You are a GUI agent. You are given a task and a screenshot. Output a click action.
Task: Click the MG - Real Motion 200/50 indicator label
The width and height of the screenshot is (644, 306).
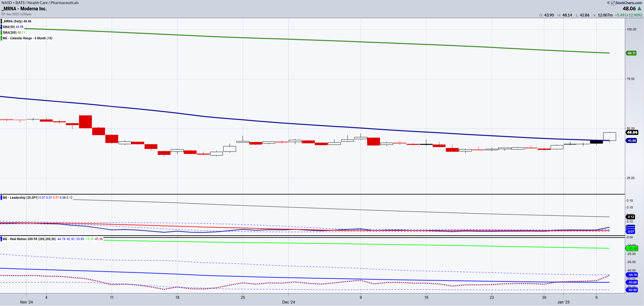(x=29, y=239)
